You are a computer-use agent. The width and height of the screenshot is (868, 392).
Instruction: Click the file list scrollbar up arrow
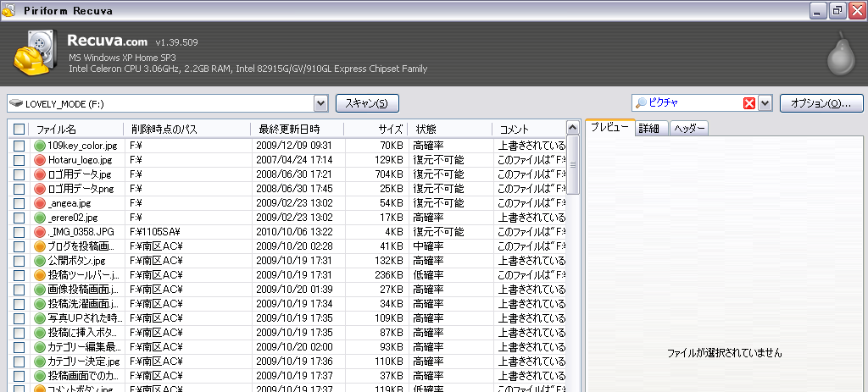click(573, 129)
